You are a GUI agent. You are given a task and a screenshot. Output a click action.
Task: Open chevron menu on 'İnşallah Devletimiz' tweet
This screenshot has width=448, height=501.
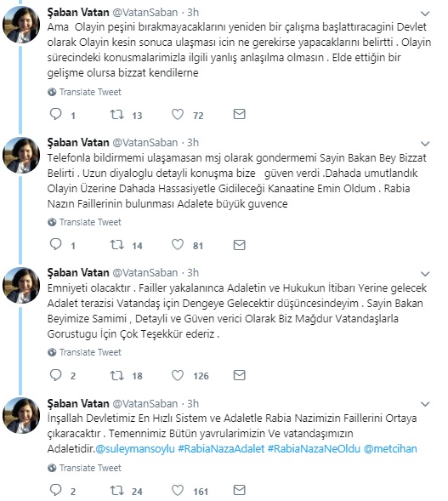pos(425,404)
